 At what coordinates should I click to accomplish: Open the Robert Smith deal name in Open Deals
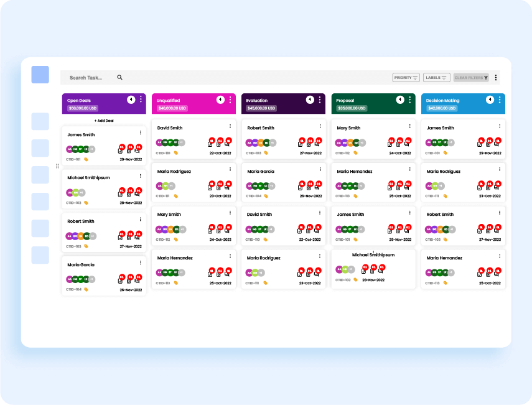(81, 221)
